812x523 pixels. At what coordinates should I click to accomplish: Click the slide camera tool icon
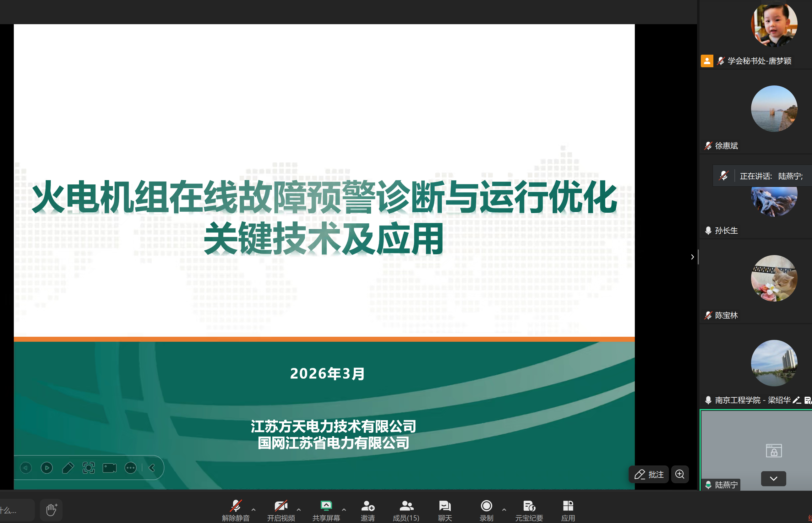(110, 468)
